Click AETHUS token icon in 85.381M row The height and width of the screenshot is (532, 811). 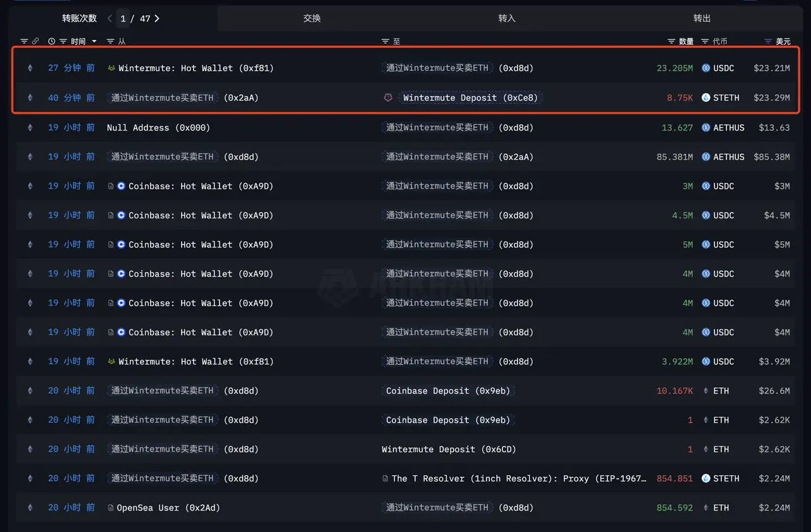click(706, 157)
